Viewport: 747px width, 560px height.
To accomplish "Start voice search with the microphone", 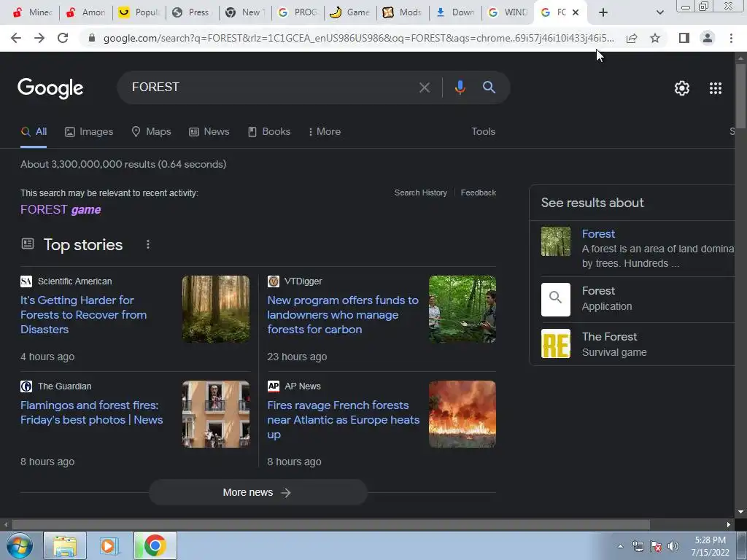I will pyautogui.click(x=460, y=87).
